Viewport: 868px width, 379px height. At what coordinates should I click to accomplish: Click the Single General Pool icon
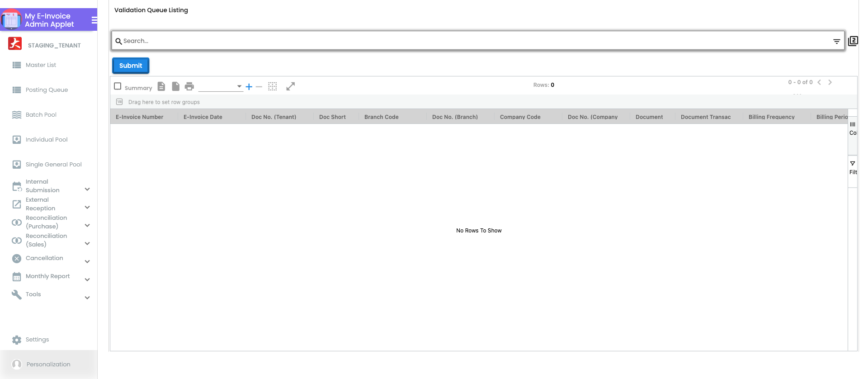click(17, 165)
